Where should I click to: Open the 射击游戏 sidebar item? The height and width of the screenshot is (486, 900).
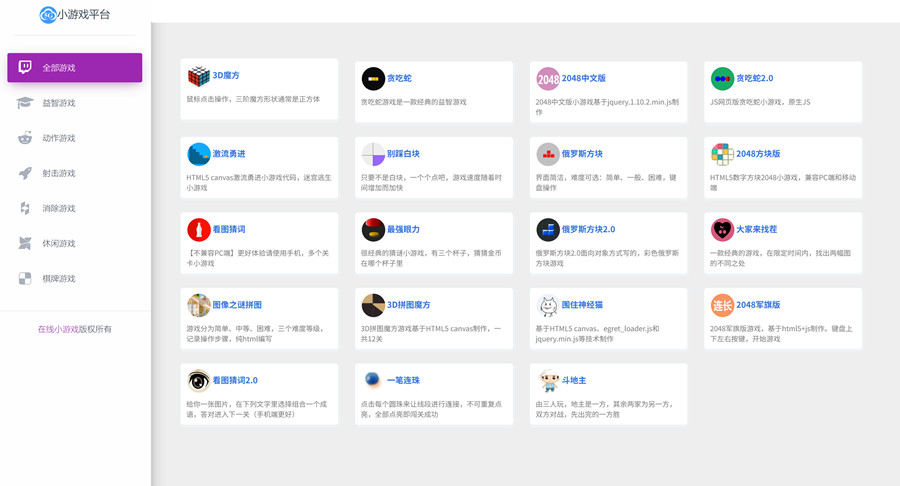point(59,173)
